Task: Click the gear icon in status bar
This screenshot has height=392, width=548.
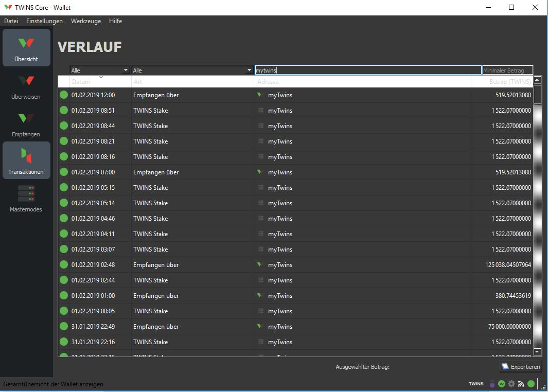Action: tap(511, 384)
